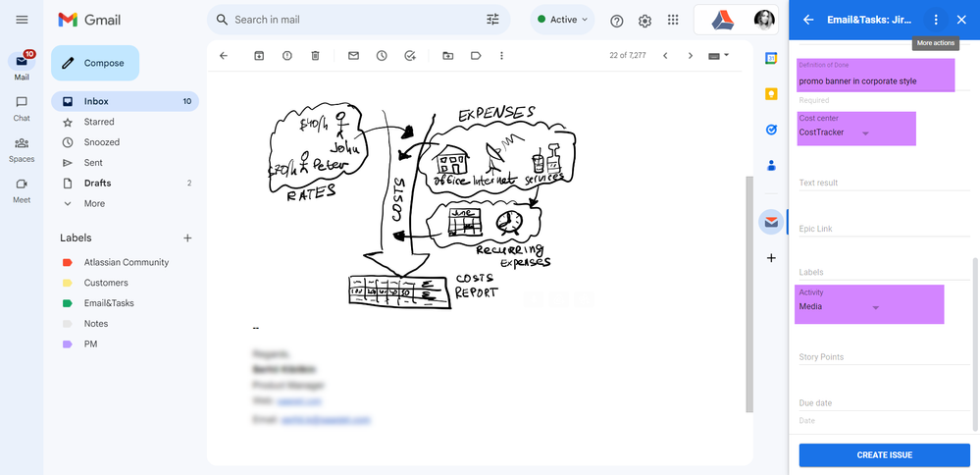Open the Labels tag icon
The height and width of the screenshot is (475, 980).
pos(476,56)
